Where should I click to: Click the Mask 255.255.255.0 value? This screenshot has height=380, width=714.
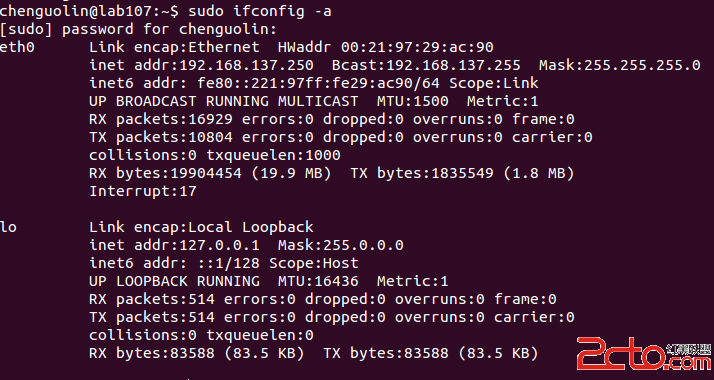[x=619, y=65]
